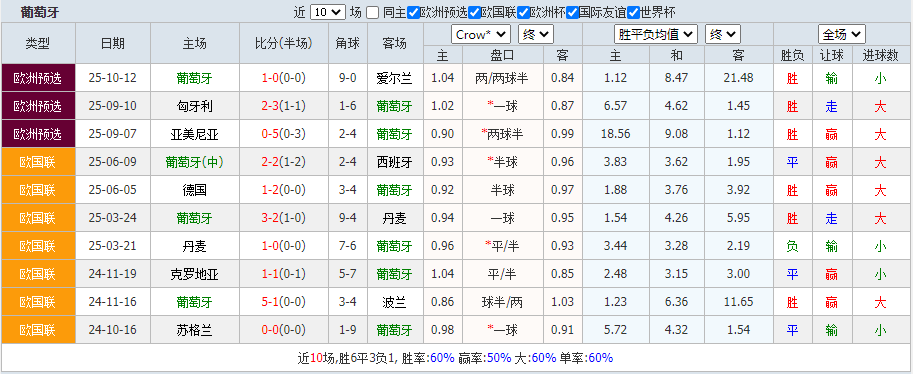This screenshot has height=374, width=913.
Task: Uncheck the 欧洲预选 filter checkbox
Action: click(x=414, y=12)
